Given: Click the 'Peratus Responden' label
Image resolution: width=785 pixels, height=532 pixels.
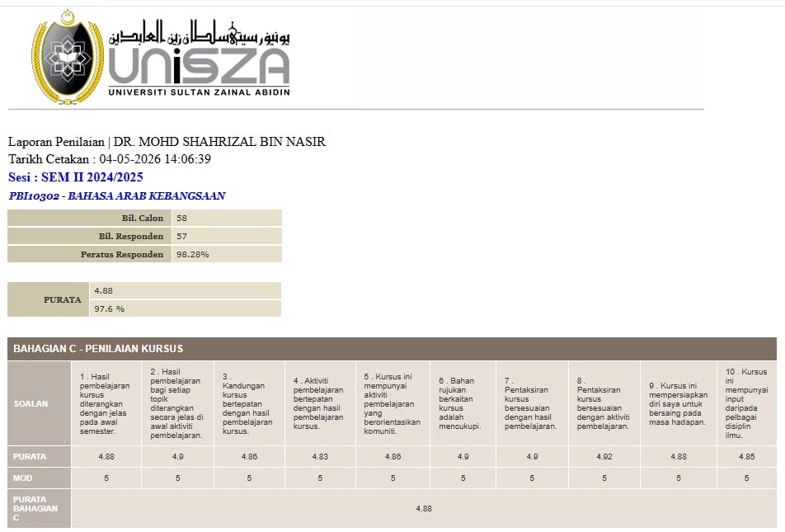Looking at the screenshot, I should click(x=122, y=254).
